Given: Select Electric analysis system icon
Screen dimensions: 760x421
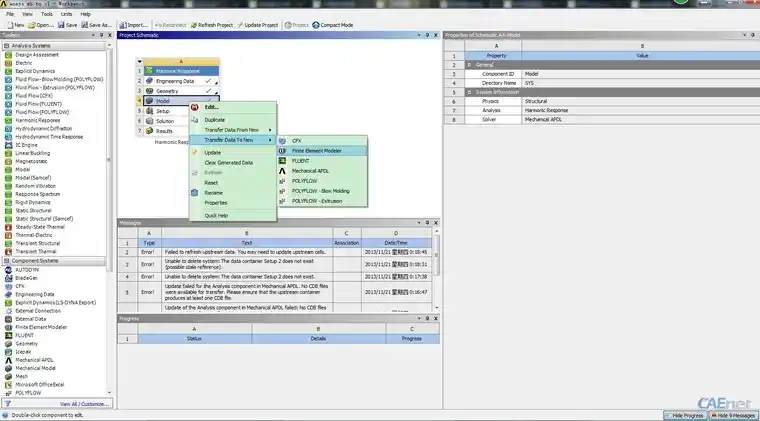Looking at the screenshot, I should [8, 63].
